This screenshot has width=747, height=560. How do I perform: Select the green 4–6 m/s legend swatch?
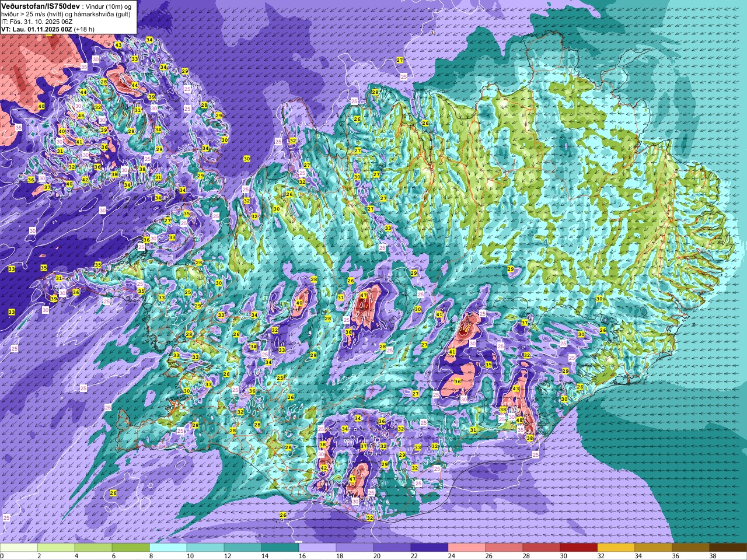point(93,548)
